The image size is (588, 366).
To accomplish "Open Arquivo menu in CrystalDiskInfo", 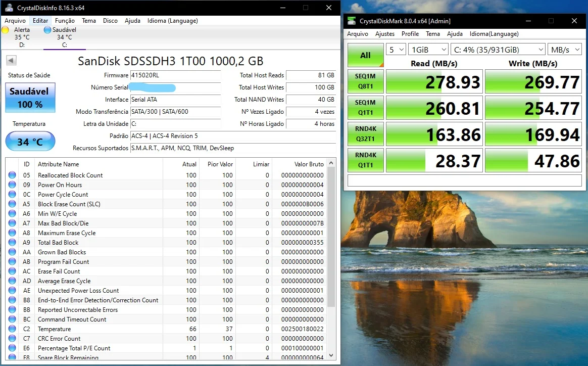I will pyautogui.click(x=15, y=21).
